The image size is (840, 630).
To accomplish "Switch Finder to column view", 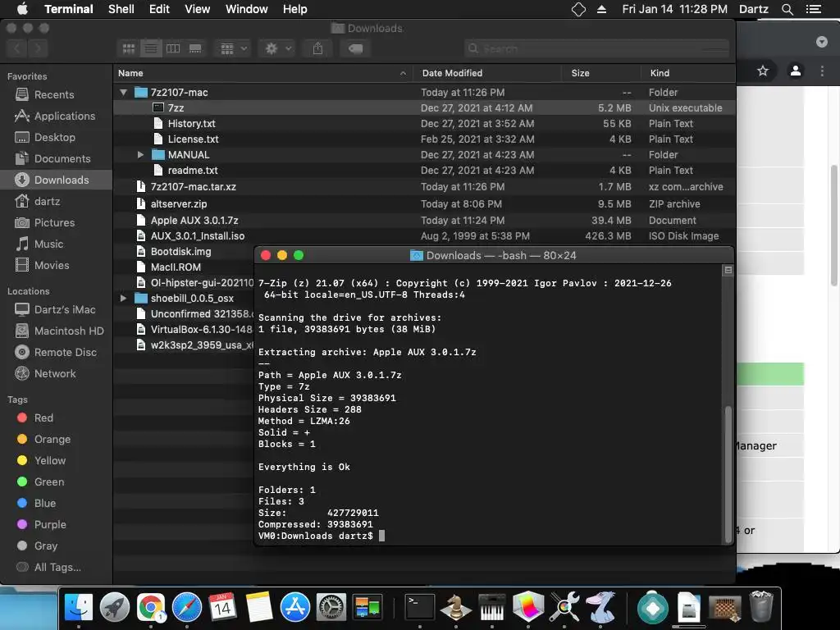I will tap(173, 48).
